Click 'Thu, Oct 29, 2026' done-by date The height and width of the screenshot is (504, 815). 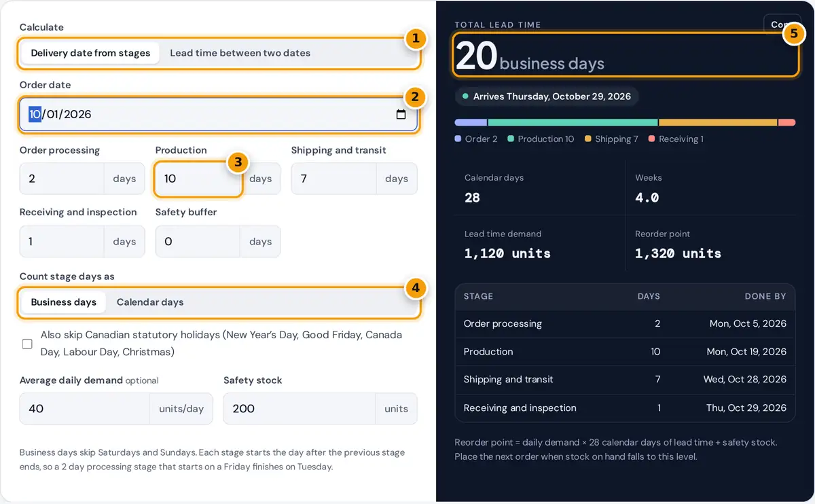click(746, 408)
